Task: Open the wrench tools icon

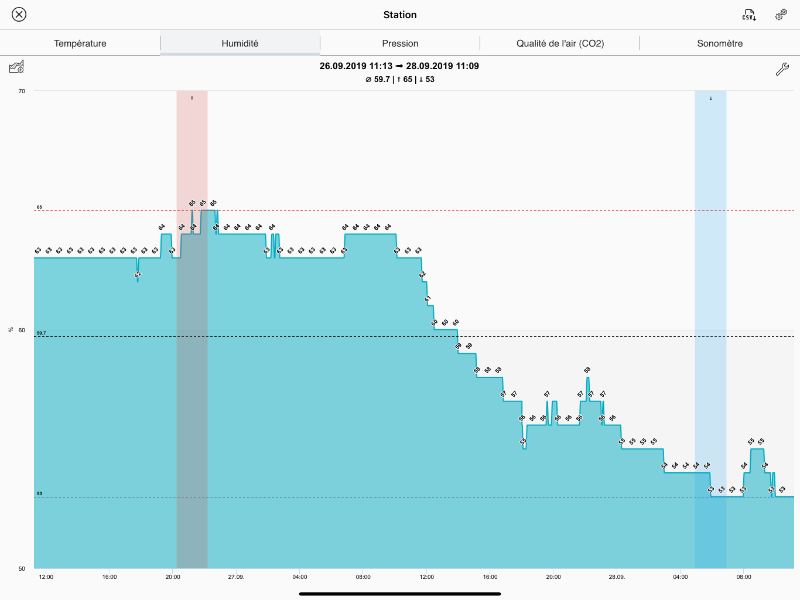Action: click(x=782, y=69)
